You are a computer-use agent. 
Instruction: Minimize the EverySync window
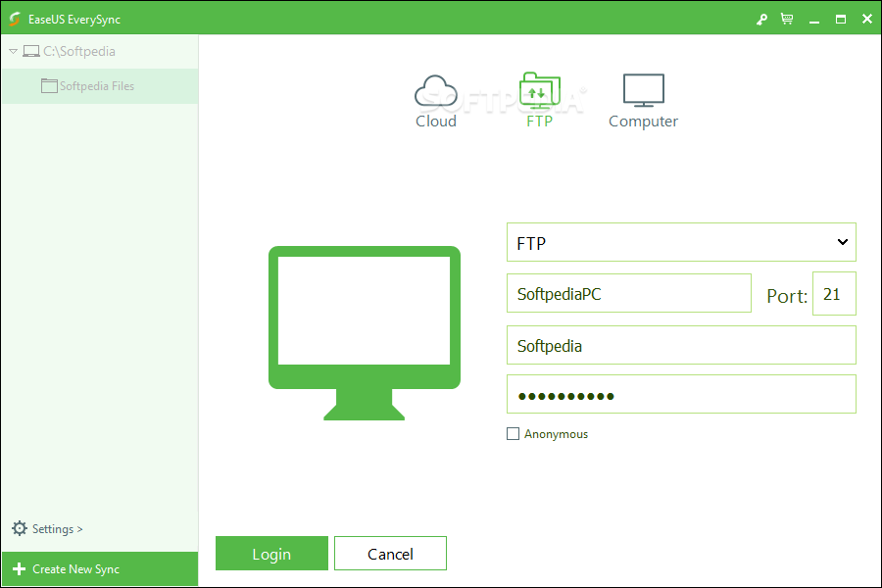coord(814,20)
